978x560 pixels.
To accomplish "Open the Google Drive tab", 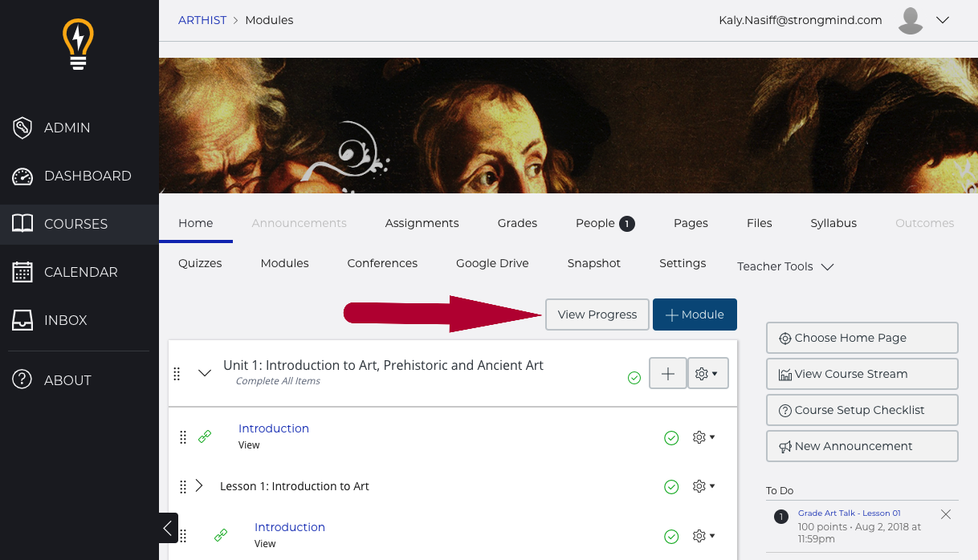I will tap(492, 263).
